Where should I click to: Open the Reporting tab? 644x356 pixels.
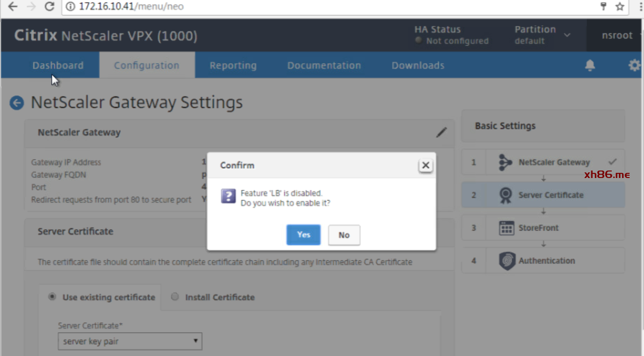click(233, 65)
